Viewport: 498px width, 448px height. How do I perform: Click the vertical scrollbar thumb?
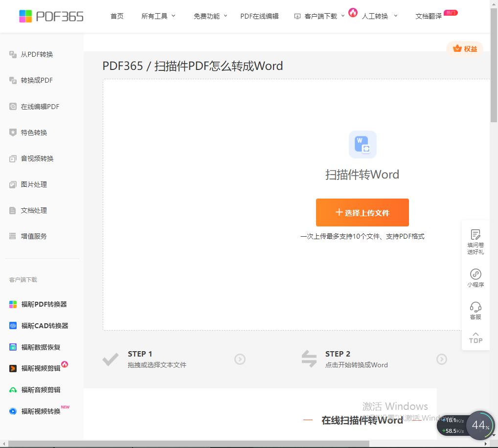[x=494, y=65]
